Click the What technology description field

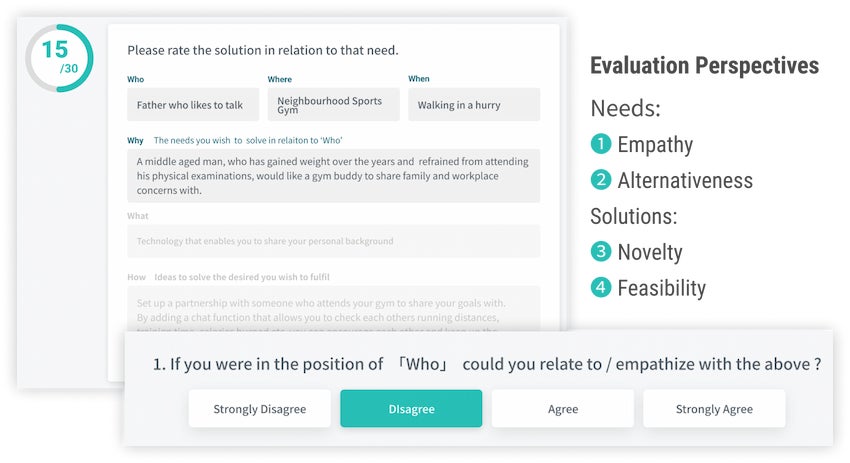pos(333,241)
